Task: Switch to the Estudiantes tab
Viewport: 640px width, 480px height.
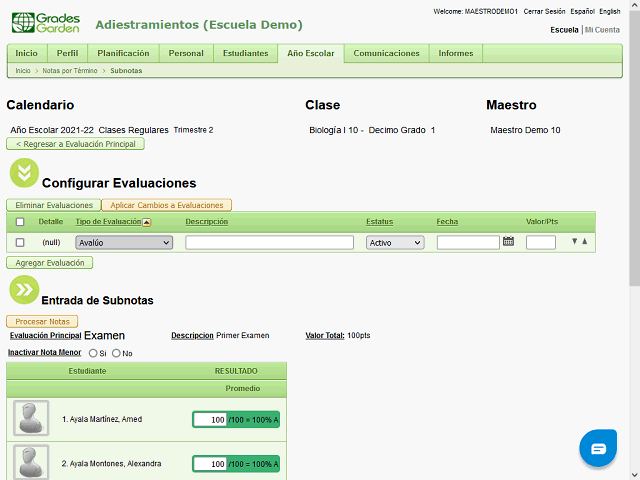Action: coord(245,53)
